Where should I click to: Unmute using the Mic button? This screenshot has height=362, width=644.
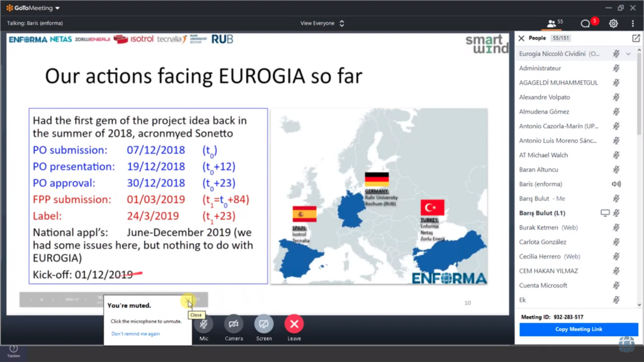[204, 324]
